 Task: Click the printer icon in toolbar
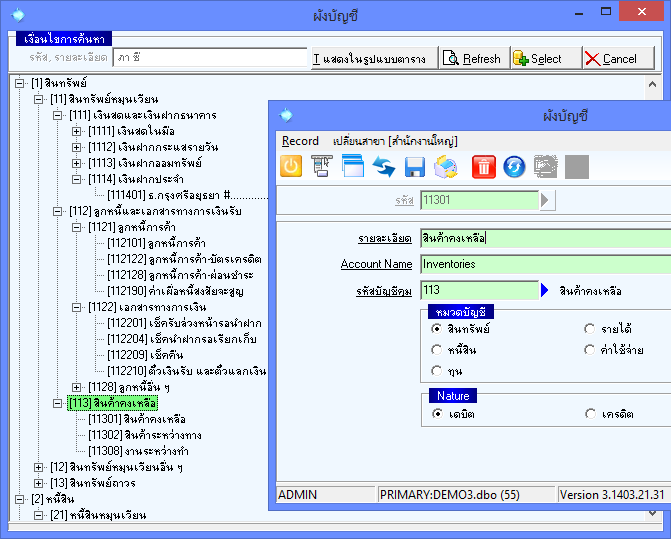point(445,167)
